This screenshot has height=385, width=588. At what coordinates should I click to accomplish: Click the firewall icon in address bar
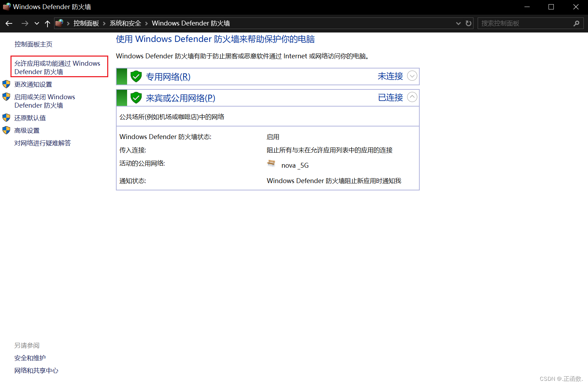[x=59, y=23]
